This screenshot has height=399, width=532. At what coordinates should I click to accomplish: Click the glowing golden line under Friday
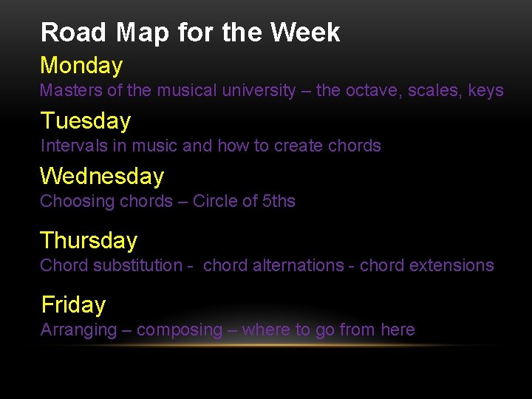tap(266, 345)
